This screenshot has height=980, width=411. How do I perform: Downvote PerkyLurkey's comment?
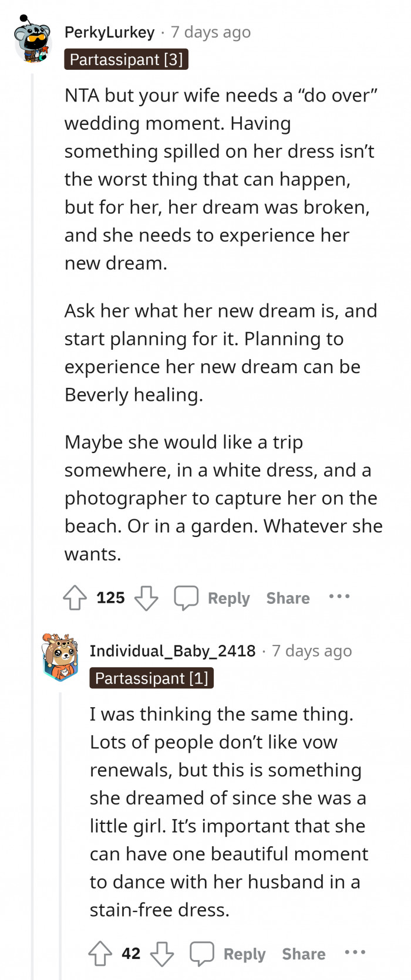(x=146, y=598)
